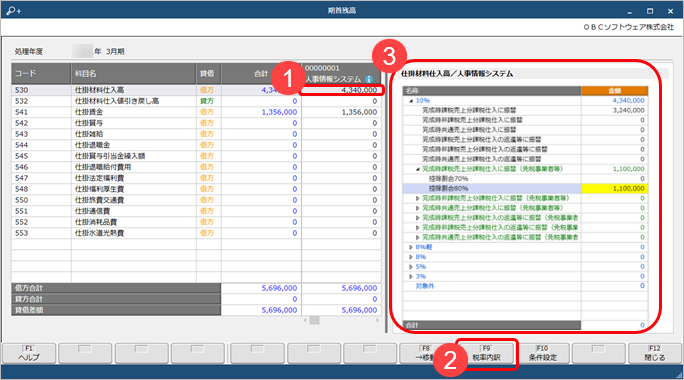This screenshot has height=380, width=684.
Task: Select the 仕掛通信費 account name
Action: click(x=92, y=211)
